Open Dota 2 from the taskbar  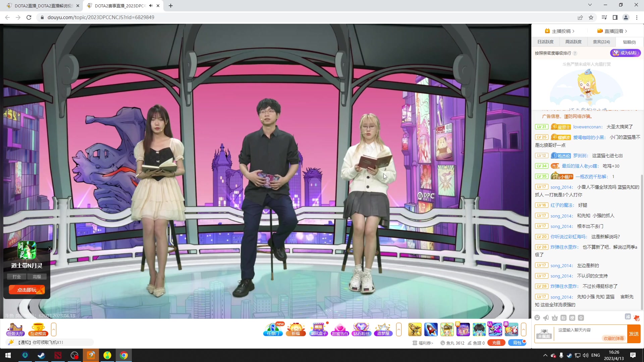tap(58, 355)
